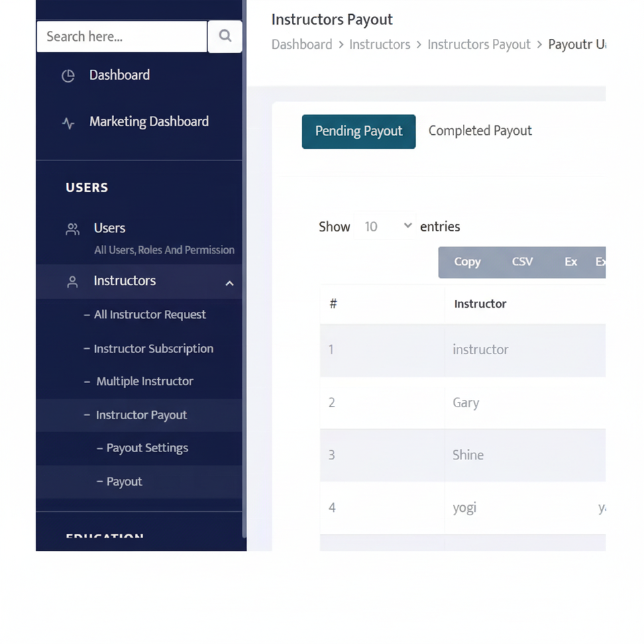This screenshot has height=644, width=644.
Task: Click the Marketing Dashboard pulse icon
Action: point(68,123)
